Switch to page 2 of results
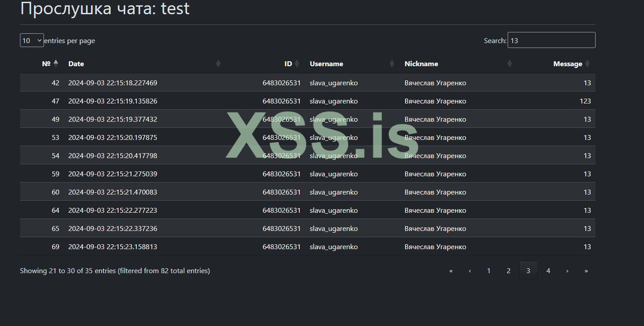This screenshot has width=644, height=326. click(x=509, y=270)
